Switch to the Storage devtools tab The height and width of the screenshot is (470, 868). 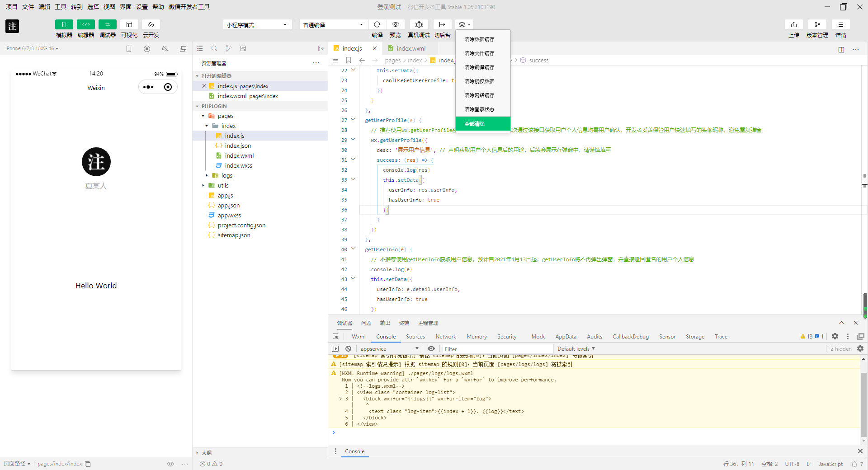[x=695, y=337]
